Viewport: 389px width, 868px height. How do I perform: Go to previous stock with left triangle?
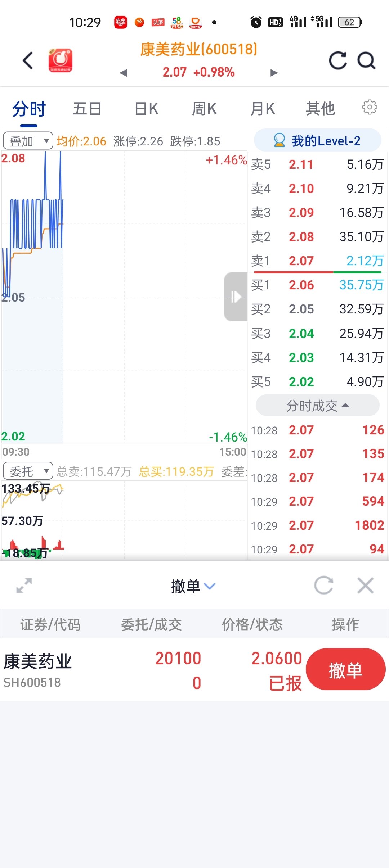point(124,73)
